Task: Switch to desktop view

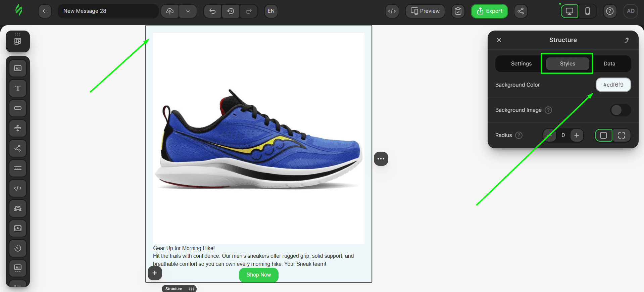Action: (x=569, y=11)
